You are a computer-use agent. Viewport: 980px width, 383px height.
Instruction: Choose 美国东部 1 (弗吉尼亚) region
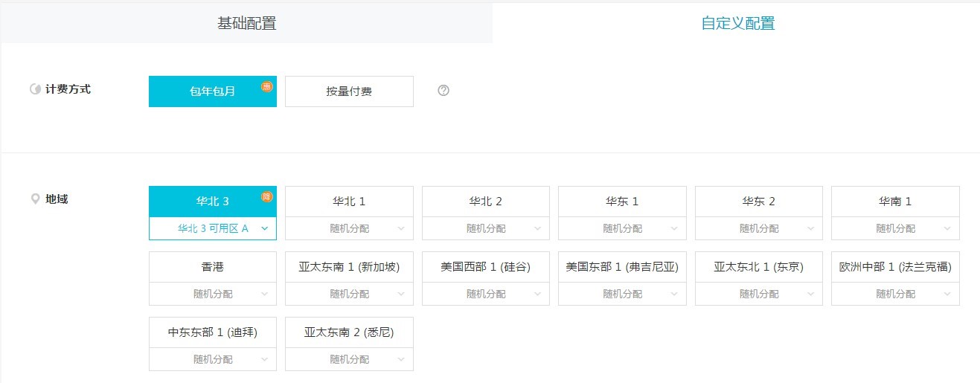622,267
